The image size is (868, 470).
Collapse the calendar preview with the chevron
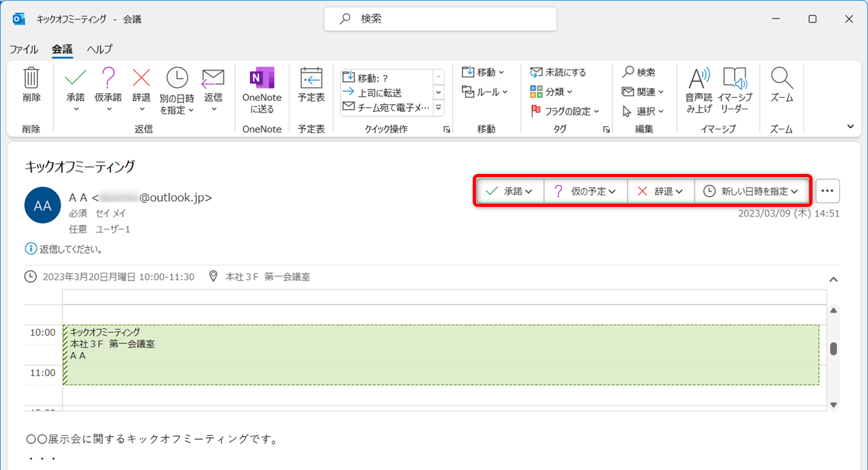click(x=833, y=279)
